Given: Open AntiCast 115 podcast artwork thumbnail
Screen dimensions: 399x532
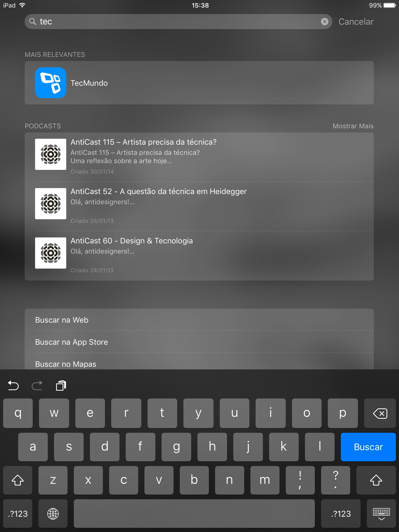Looking at the screenshot, I should (x=51, y=154).
